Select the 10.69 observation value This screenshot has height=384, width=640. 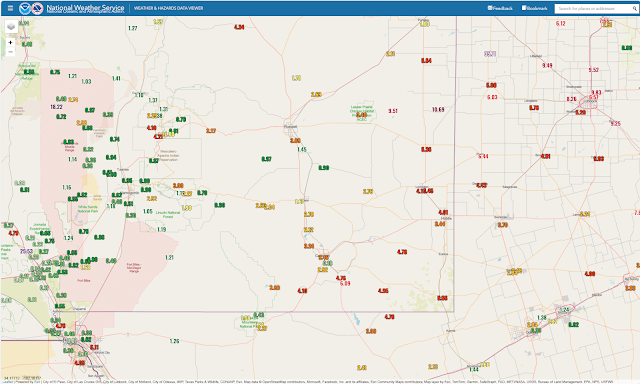tap(438, 110)
